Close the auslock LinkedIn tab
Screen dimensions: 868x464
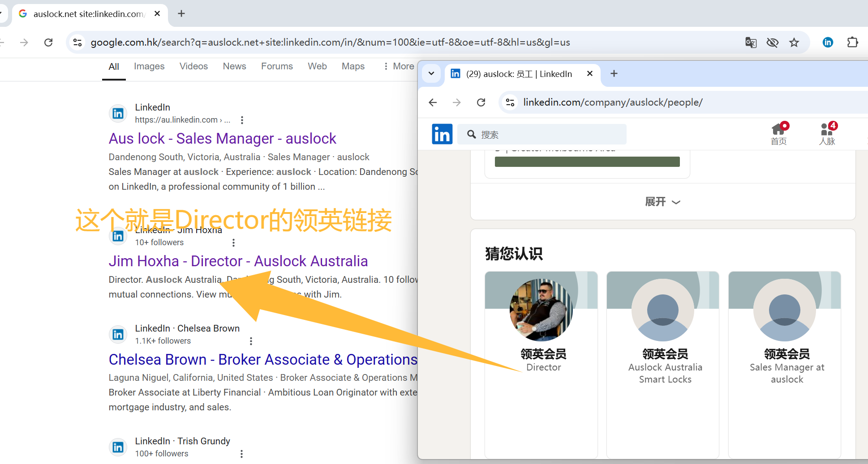coord(590,73)
